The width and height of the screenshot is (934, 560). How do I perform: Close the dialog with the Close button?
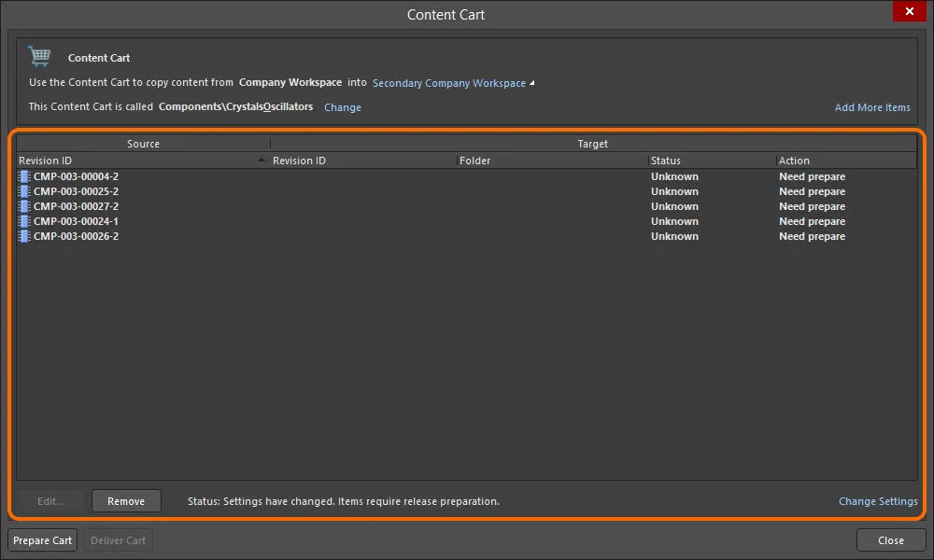coord(891,540)
